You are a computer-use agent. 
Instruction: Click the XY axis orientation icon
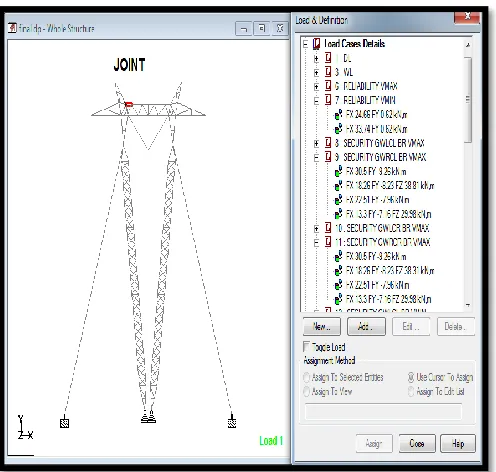(25, 427)
